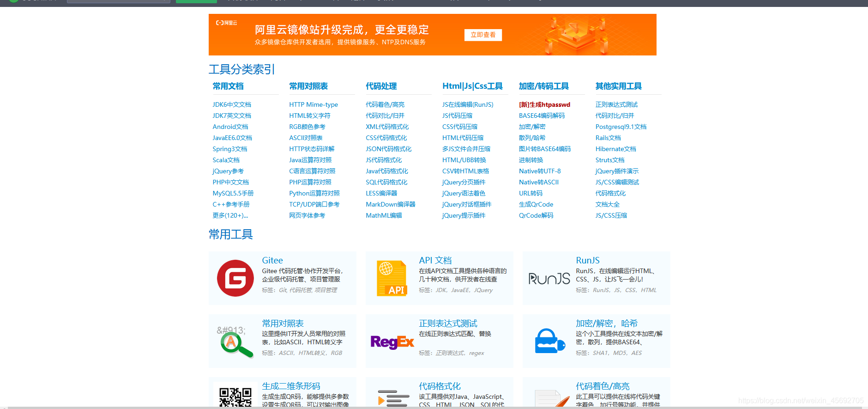Image resolution: width=868 pixels, height=409 pixels.
Task: Open the Html|Js|Css工具 category heading
Action: [472, 86]
